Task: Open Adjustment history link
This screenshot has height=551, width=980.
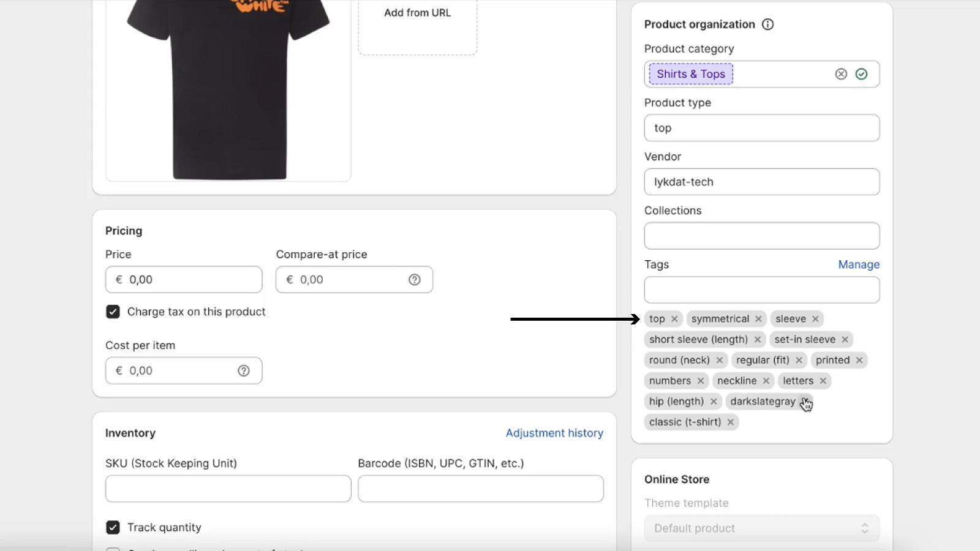Action: click(554, 433)
